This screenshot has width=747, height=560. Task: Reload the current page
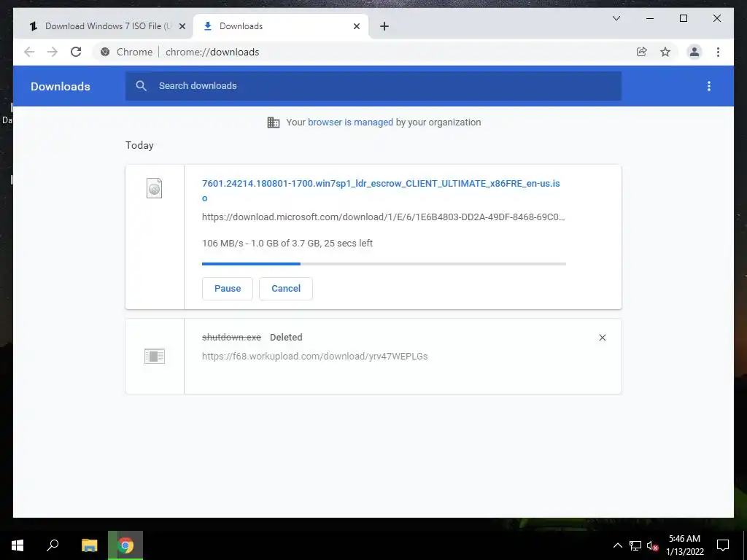76,52
